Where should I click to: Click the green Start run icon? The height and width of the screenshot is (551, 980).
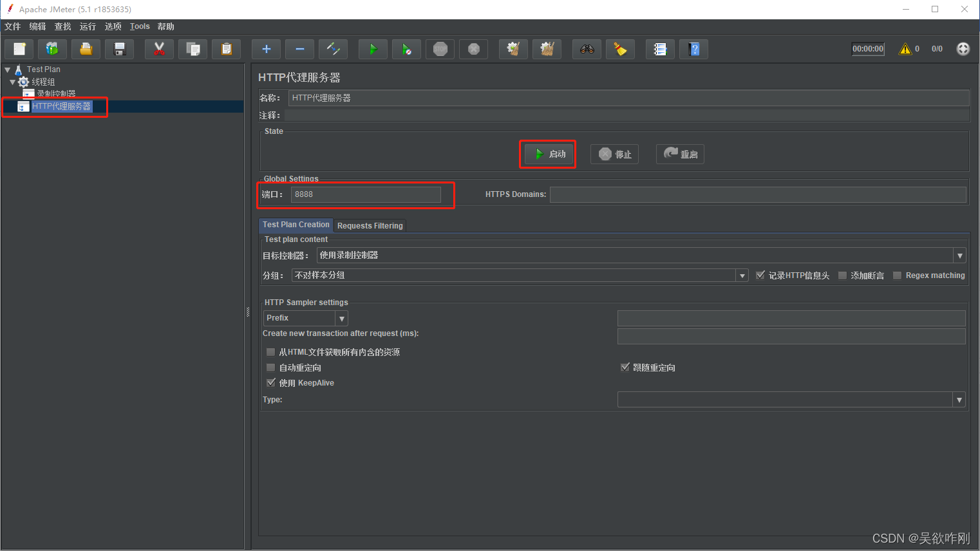click(x=373, y=49)
